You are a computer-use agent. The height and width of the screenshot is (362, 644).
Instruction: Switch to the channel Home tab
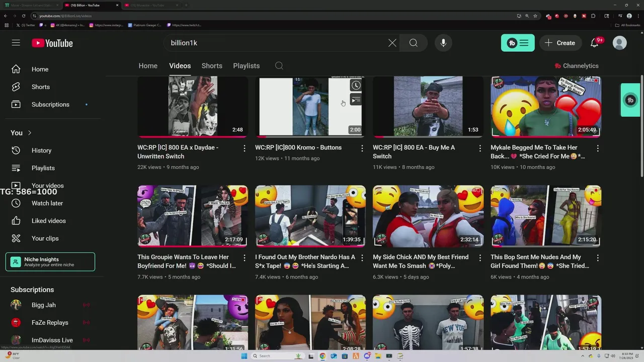pyautogui.click(x=148, y=66)
